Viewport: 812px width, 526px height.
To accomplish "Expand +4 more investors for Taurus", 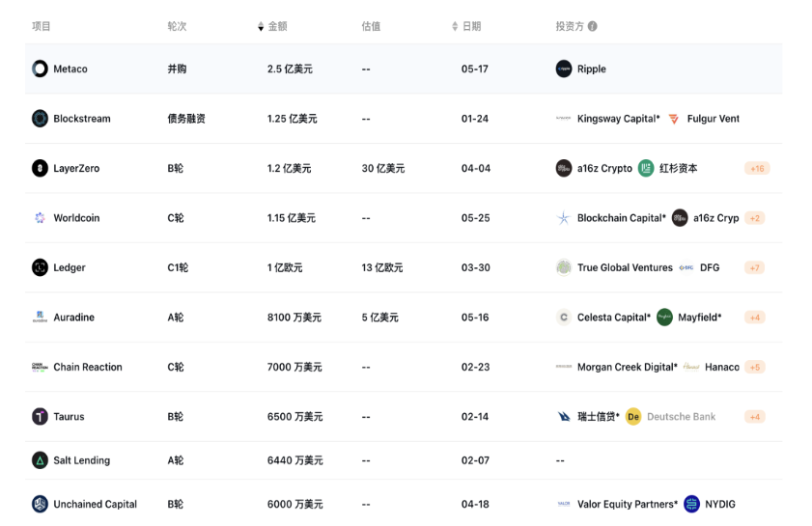I will click(754, 417).
